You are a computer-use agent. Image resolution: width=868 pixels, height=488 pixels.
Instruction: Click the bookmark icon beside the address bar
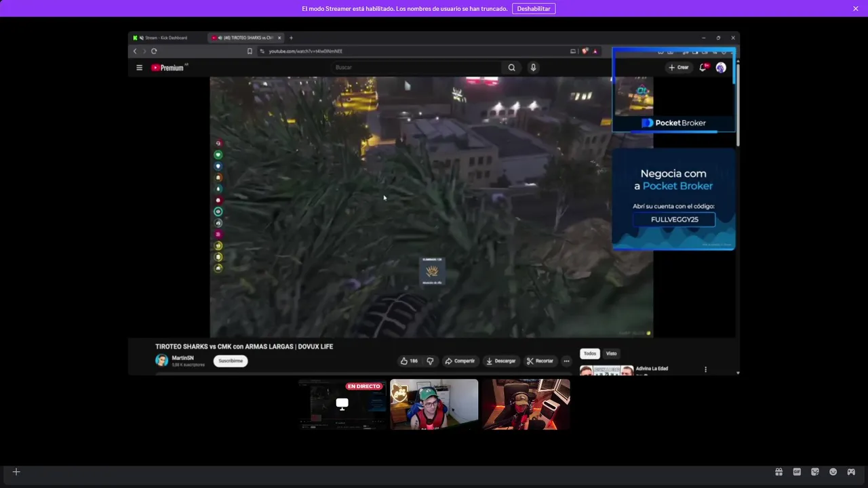point(250,52)
